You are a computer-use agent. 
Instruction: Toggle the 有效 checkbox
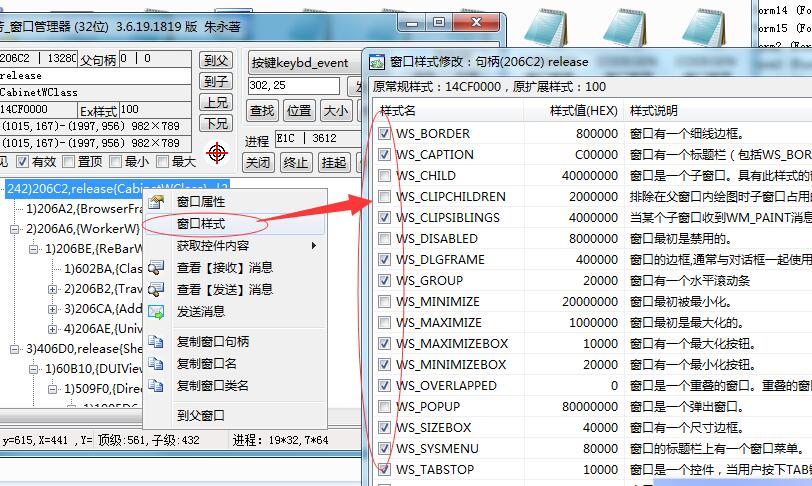(x=22, y=162)
